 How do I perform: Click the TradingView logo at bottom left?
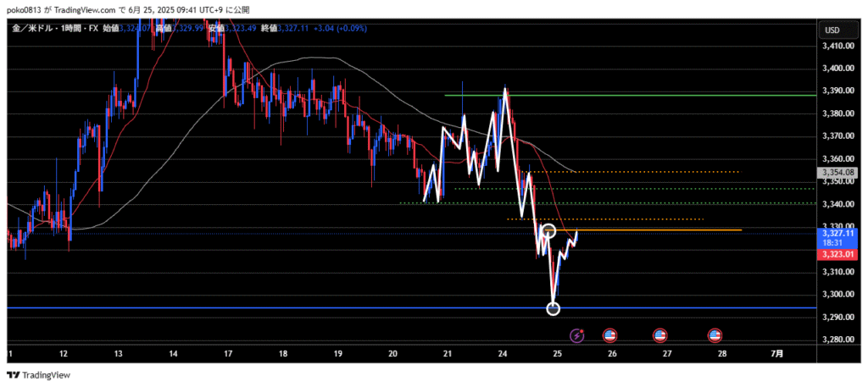pos(39,375)
